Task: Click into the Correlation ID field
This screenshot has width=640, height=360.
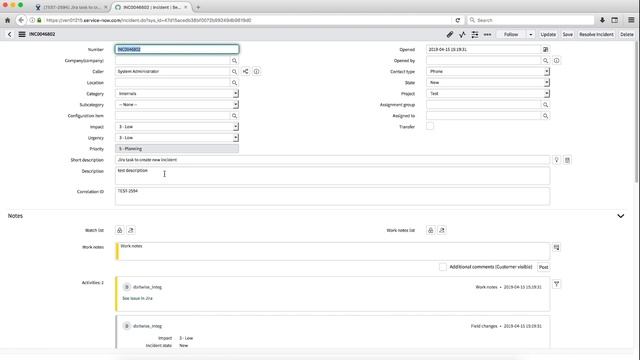Action: coord(332,196)
